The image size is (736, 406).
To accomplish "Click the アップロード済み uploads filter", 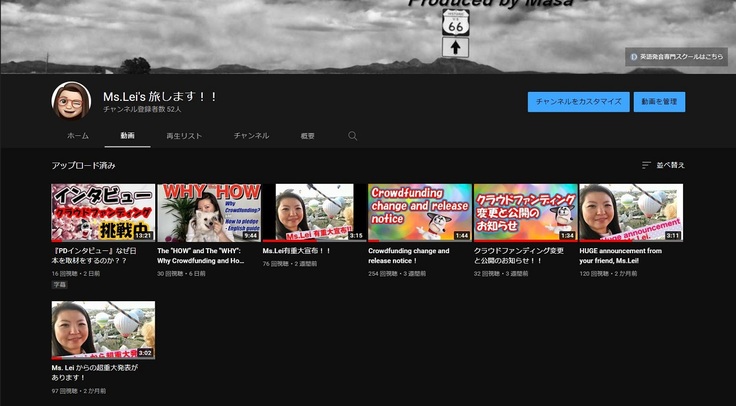I will [x=84, y=165].
